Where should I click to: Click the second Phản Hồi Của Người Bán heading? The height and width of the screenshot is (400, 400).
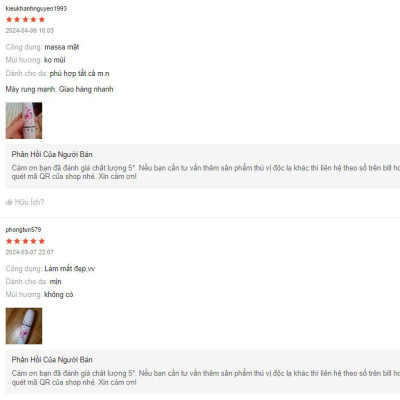52,360
